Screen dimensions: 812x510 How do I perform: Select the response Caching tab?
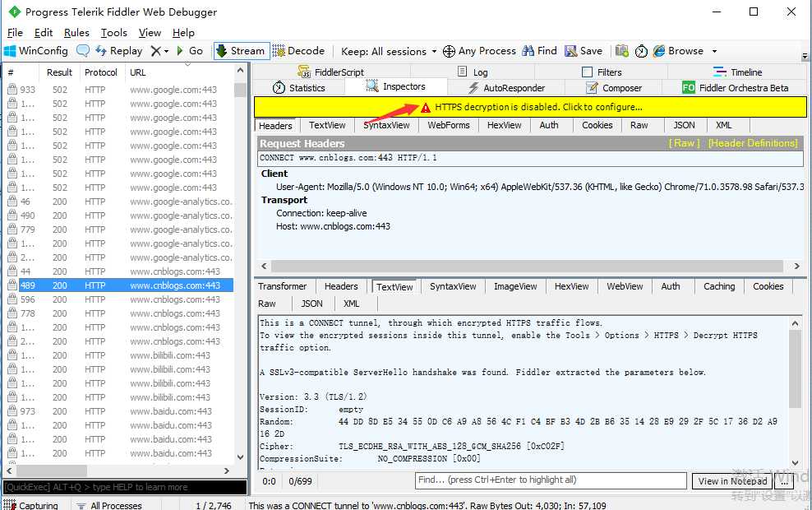[719, 286]
